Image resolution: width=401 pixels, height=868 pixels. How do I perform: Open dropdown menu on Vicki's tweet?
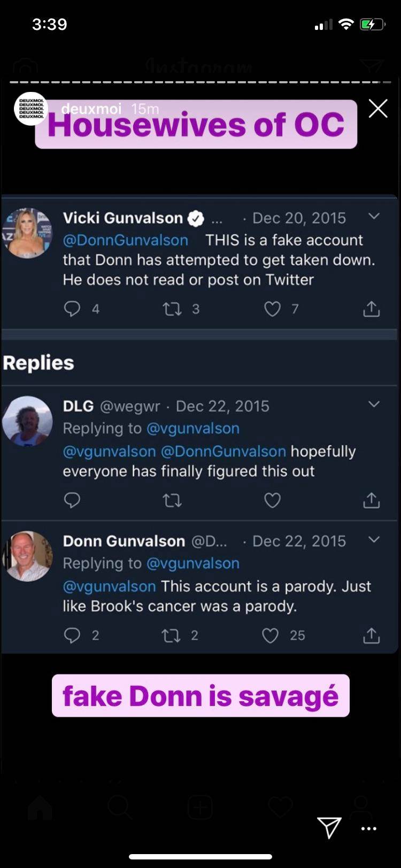[x=374, y=216]
